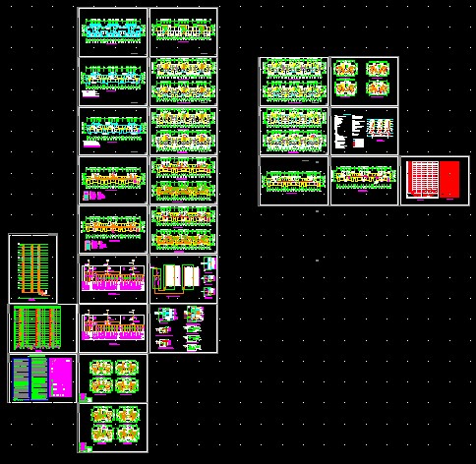Select the bottom-left yellow plan in the right group

[294, 181]
